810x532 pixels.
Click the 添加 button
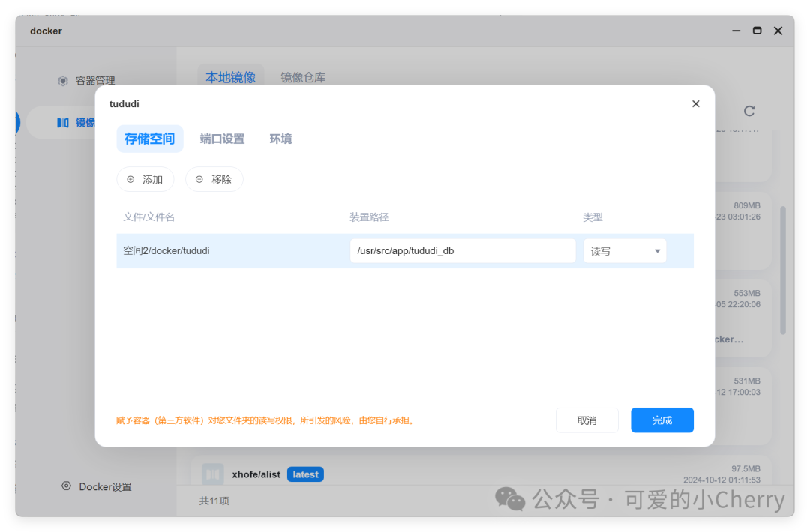145,179
